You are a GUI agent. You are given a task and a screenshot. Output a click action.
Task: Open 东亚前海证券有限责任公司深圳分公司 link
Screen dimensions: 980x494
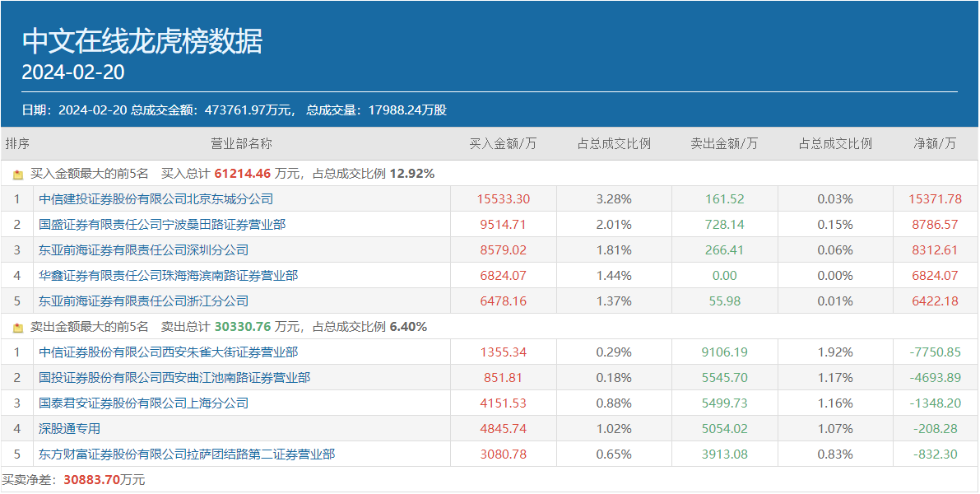[x=143, y=250]
